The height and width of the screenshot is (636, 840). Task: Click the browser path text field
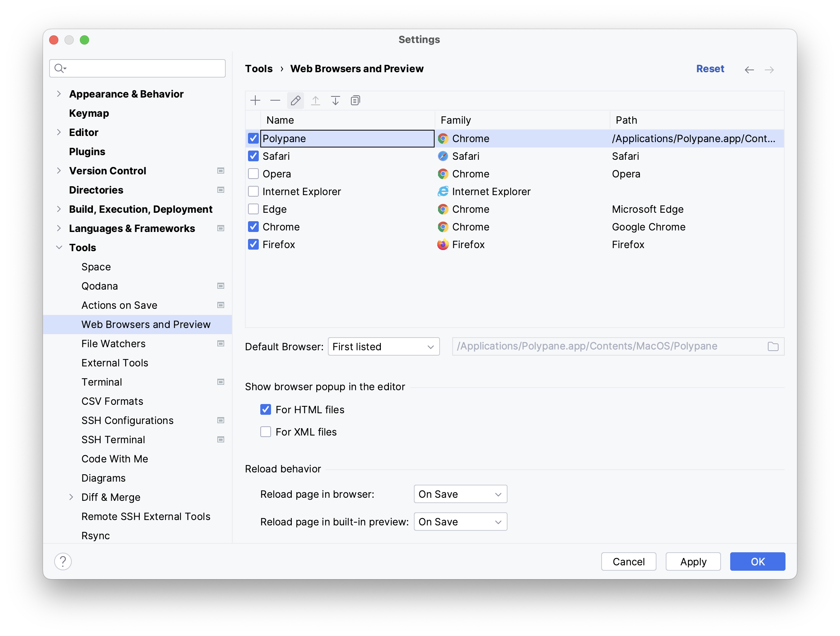pos(618,346)
